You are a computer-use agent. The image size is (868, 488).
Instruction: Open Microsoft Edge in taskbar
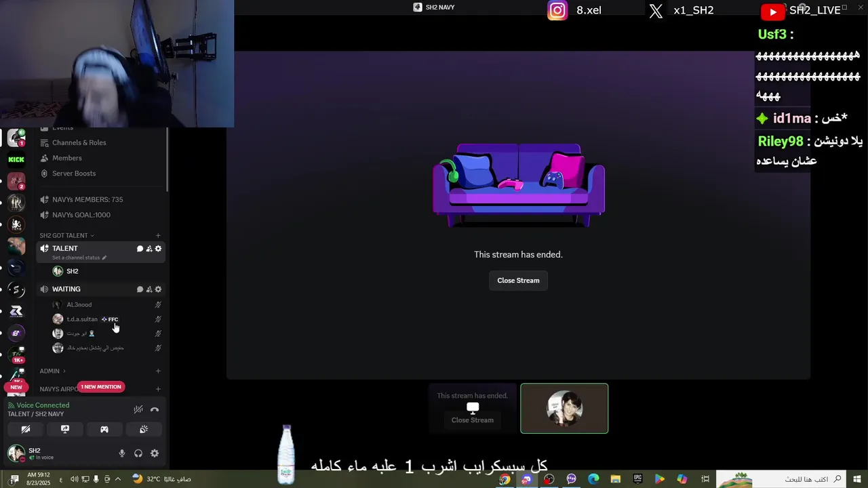pos(593,479)
